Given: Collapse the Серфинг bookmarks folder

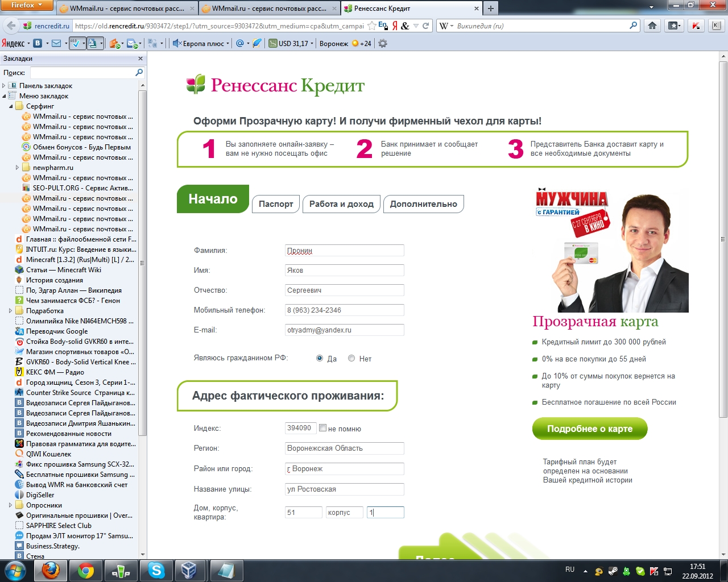Looking at the screenshot, I should (x=11, y=106).
